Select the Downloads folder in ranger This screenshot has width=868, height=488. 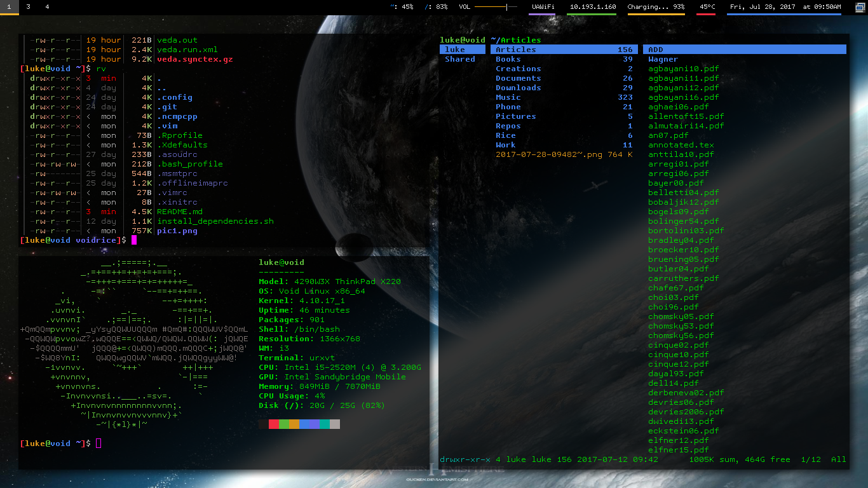[519, 88]
